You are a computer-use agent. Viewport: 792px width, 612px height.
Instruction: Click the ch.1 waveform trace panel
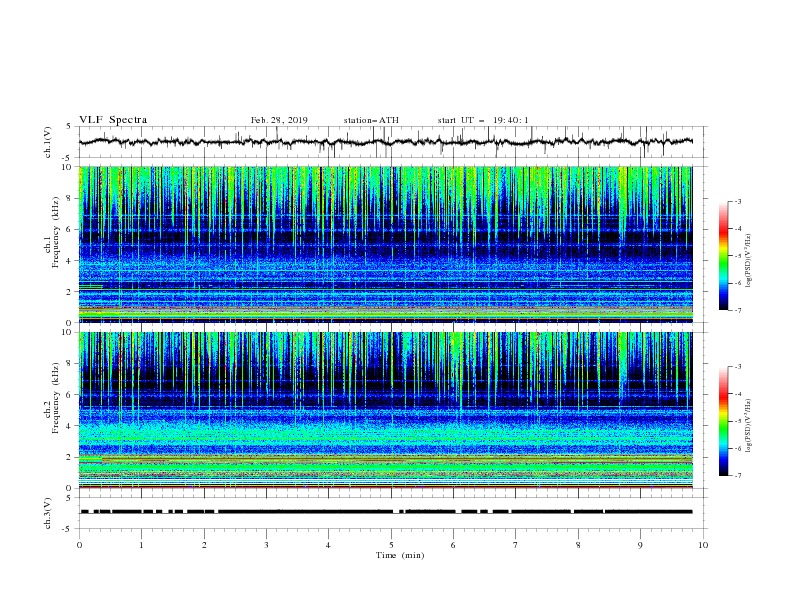point(392,142)
